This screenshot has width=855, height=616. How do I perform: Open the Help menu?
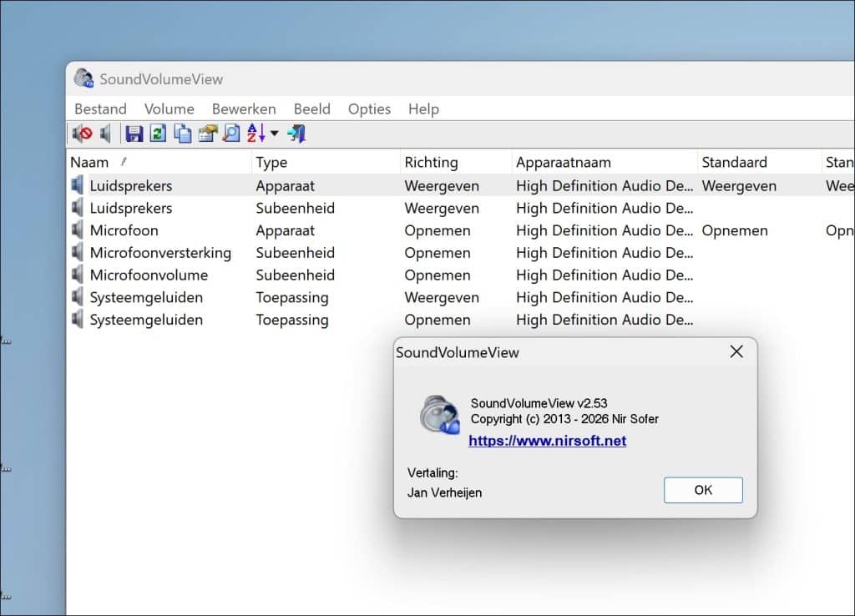click(423, 109)
